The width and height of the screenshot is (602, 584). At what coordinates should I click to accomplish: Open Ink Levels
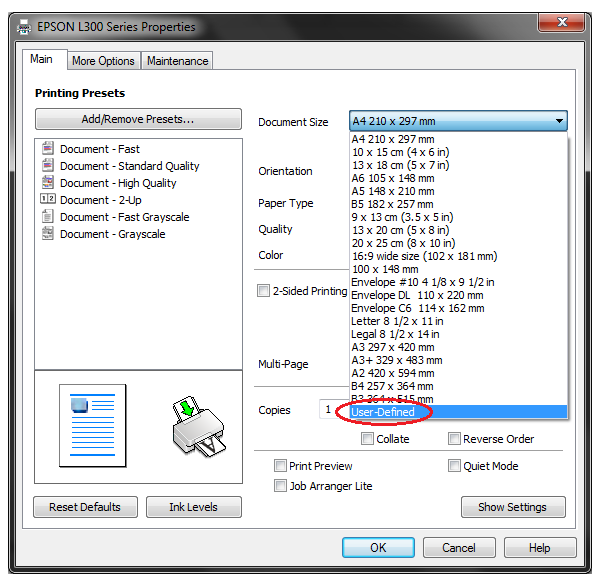194,507
